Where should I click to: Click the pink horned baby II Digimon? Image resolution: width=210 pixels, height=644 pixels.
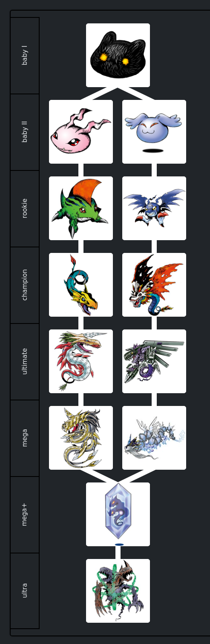point(81,132)
